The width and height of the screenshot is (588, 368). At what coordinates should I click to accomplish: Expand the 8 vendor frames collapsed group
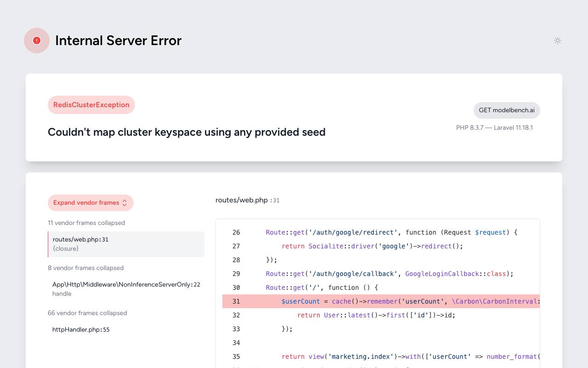click(86, 268)
